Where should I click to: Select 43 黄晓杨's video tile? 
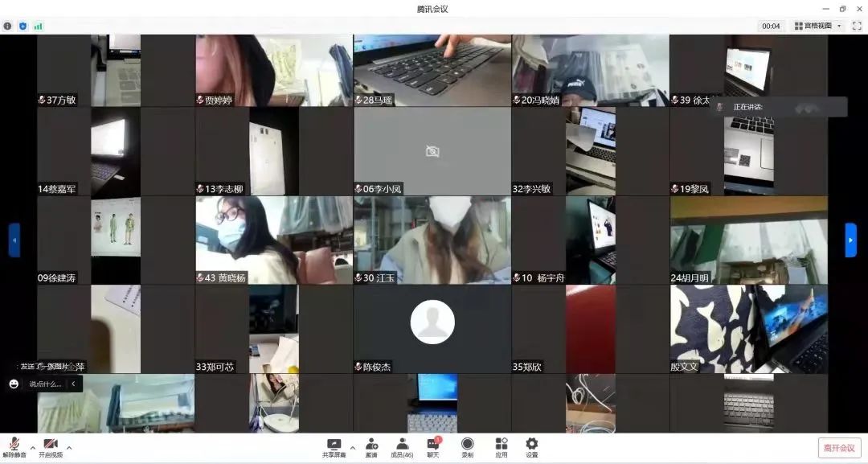[x=273, y=240]
